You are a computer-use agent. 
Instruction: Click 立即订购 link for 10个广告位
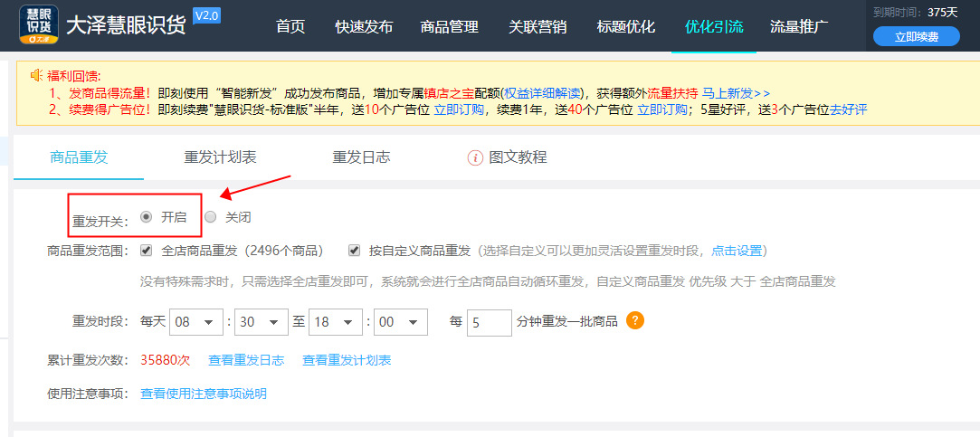[459, 110]
